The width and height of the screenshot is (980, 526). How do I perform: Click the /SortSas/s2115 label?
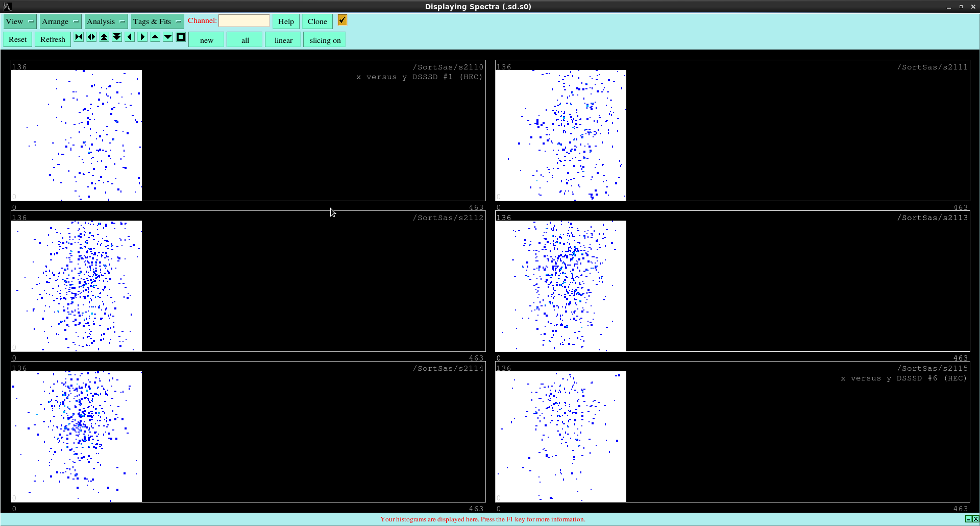[x=933, y=368]
